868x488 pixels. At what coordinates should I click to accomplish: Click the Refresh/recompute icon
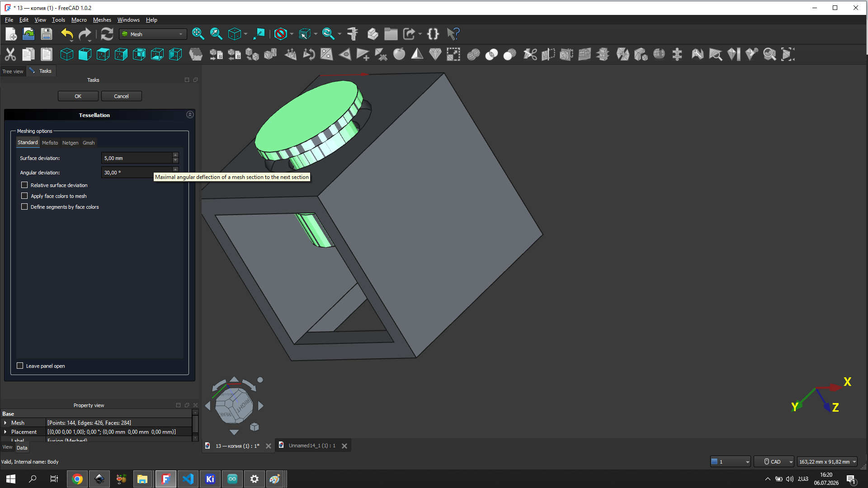pyautogui.click(x=107, y=34)
